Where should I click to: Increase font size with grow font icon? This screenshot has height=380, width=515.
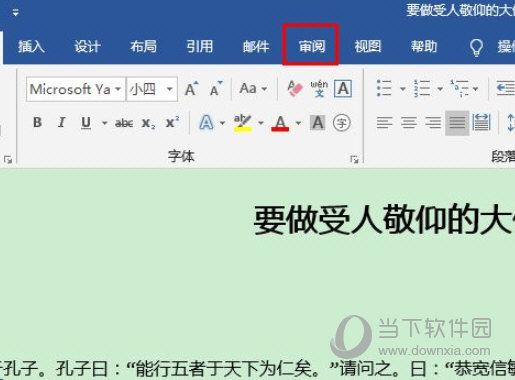pyautogui.click(x=191, y=88)
